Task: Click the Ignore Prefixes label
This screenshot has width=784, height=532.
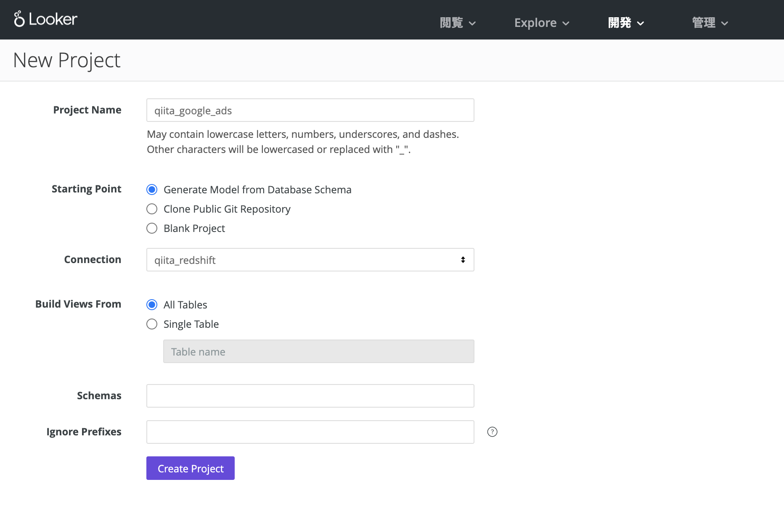Action: point(84,432)
